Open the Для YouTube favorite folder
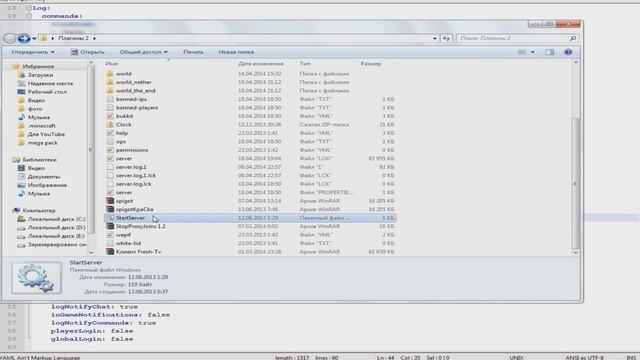The width and height of the screenshot is (640, 360). click(x=46, y=134)
